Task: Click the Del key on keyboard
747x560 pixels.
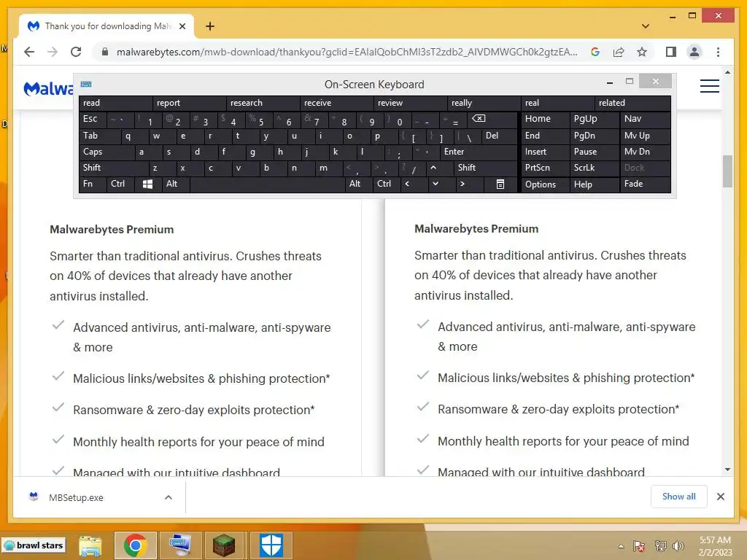Action: tap(499, 136)
